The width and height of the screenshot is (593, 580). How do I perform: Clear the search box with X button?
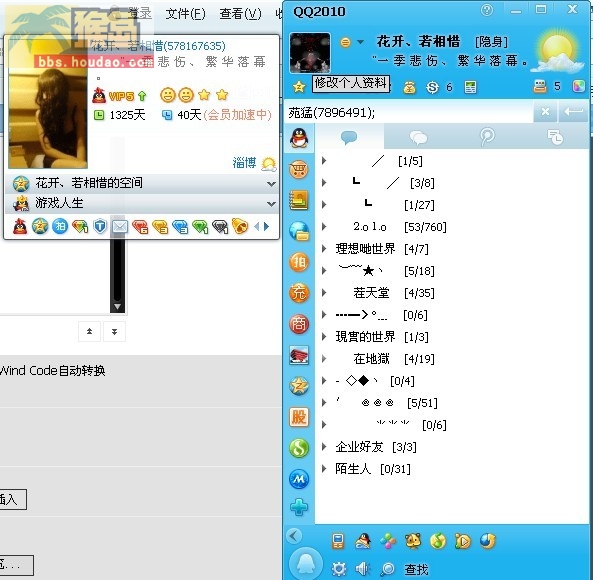[545, 112]
